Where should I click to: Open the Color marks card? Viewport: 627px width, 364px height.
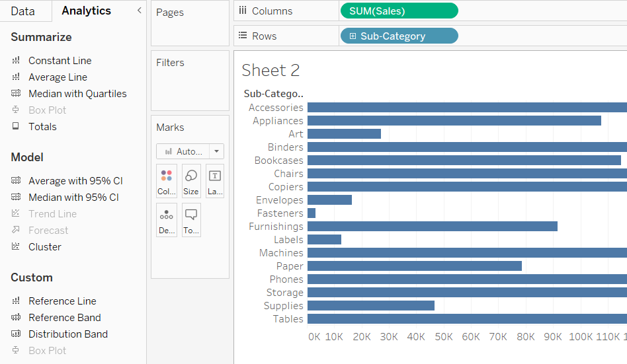click(x=167, y=181)
